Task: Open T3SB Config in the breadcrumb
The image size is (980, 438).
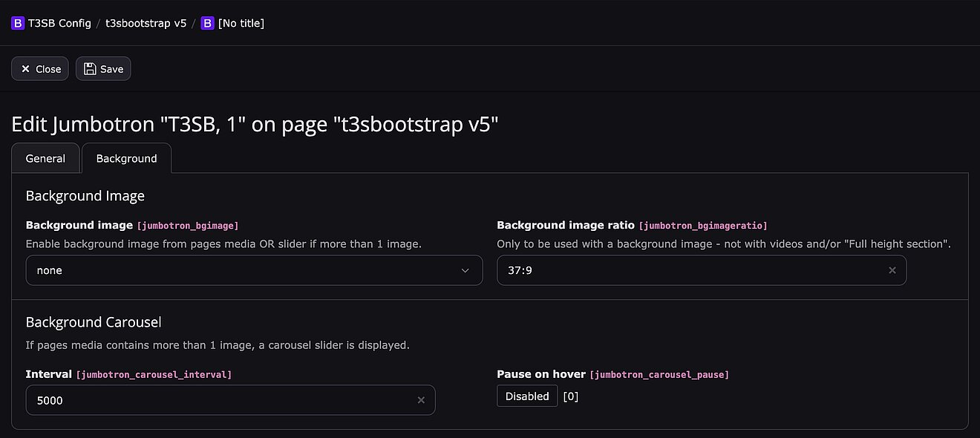Action: click(59, 23)
